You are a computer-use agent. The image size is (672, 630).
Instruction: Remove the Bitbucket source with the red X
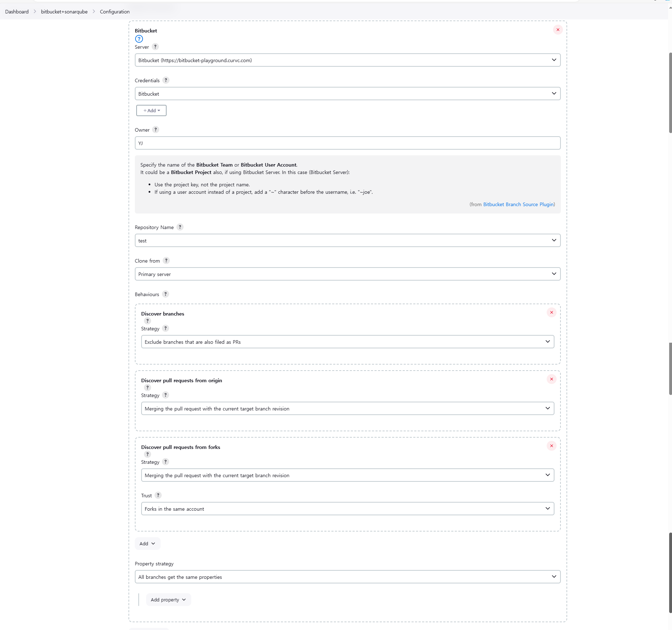(558, 30)
